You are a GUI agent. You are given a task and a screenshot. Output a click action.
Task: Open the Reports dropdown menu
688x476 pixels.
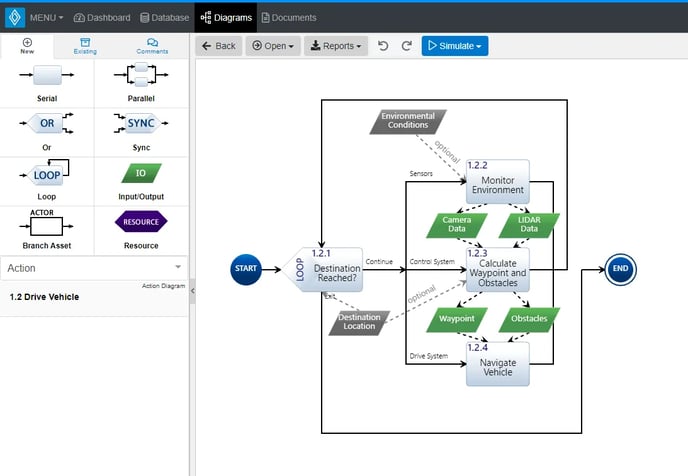336,46
